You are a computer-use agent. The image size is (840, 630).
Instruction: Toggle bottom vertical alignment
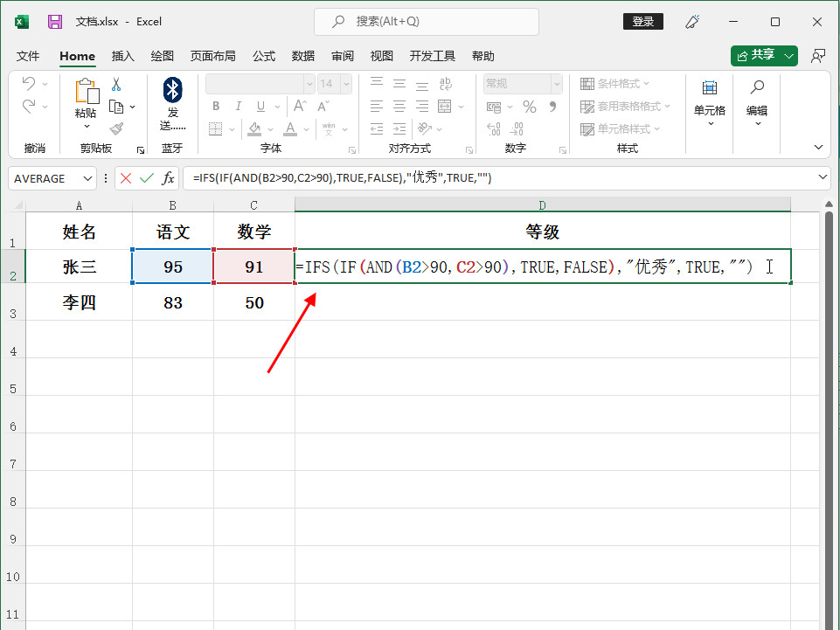422,85
